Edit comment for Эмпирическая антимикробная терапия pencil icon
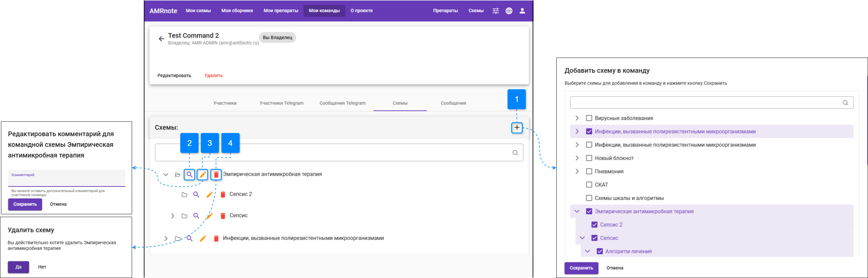 [203, 174]
